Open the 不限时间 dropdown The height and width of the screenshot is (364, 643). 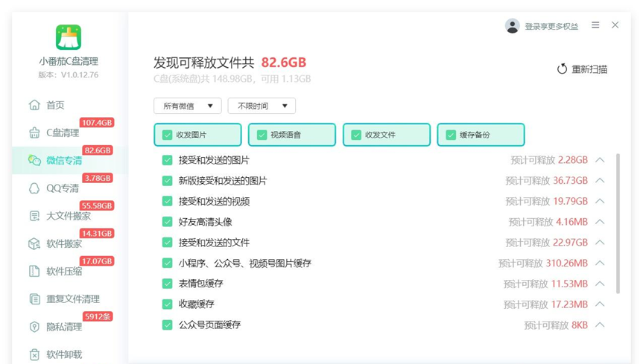[x=262, y=106]
